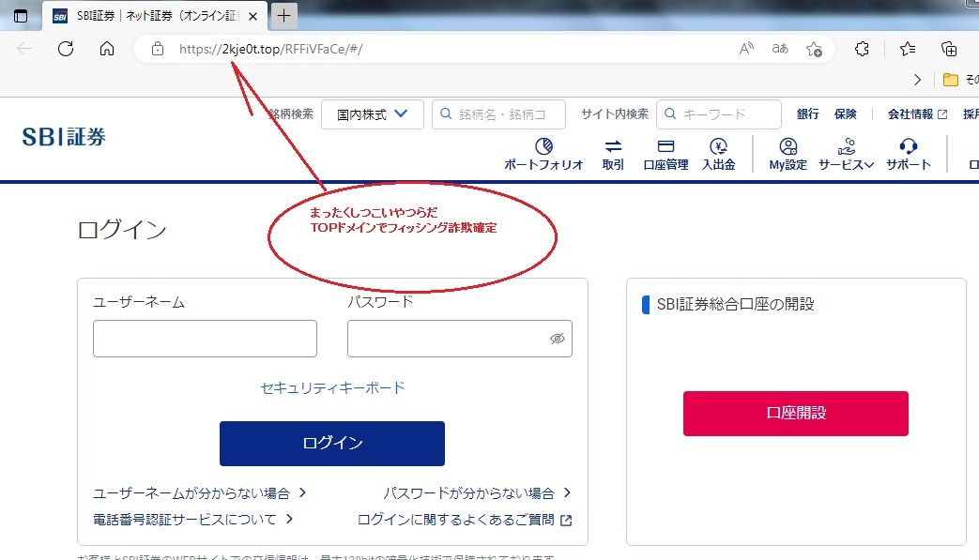Open ログインに関するよくあるご質問 link
979x560 pixels.
click(465, 520)
